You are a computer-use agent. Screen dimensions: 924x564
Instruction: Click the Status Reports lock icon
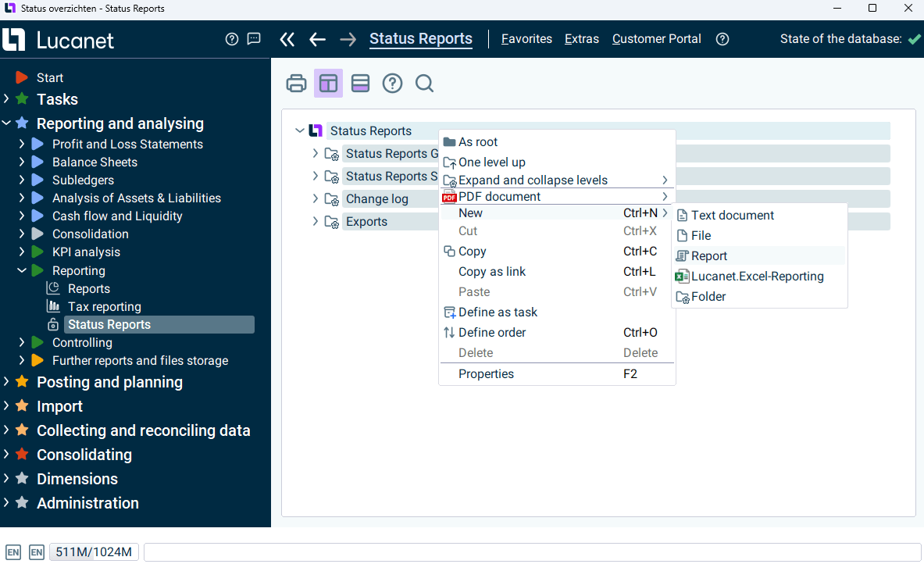click(53, 324)
